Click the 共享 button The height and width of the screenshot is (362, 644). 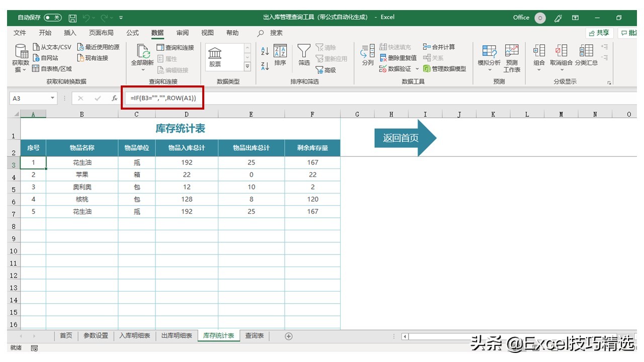603,33
